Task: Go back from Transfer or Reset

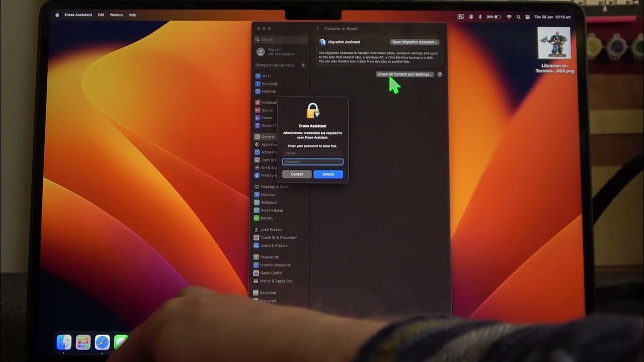Action: tap(318, 29)
